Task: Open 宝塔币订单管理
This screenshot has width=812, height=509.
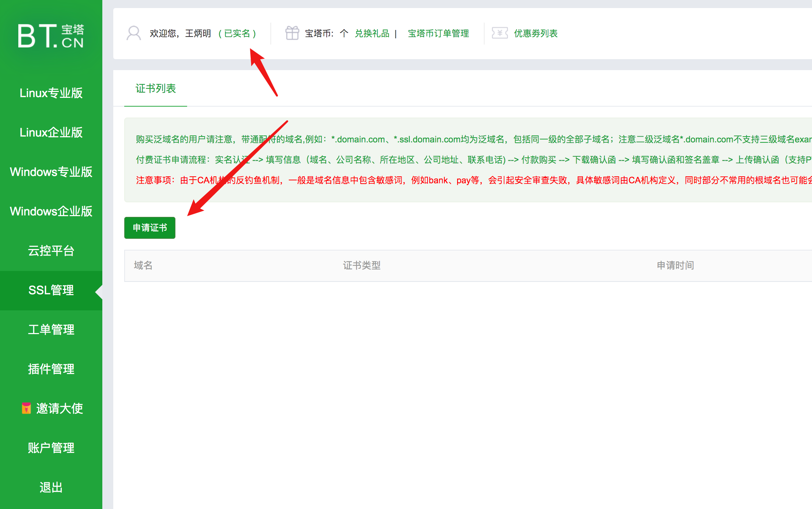Action: [438, 33]
